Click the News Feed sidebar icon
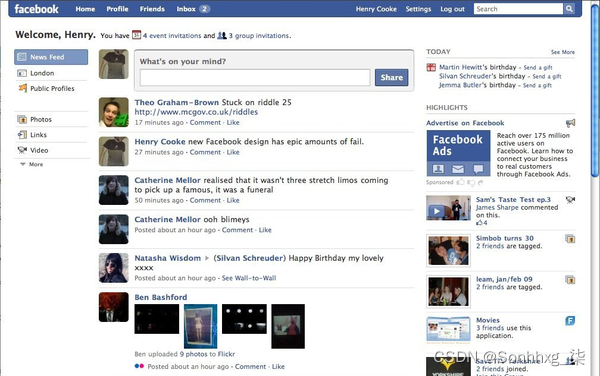The width and height of the screenshot is (600, 376). pyautogui.click(x=22, y=57)
